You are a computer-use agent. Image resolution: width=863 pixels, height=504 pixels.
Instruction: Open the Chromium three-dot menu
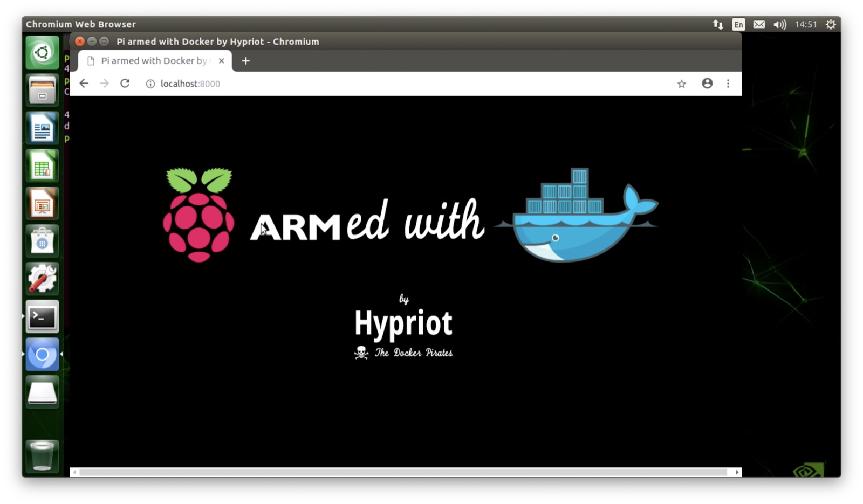point(728,84)
